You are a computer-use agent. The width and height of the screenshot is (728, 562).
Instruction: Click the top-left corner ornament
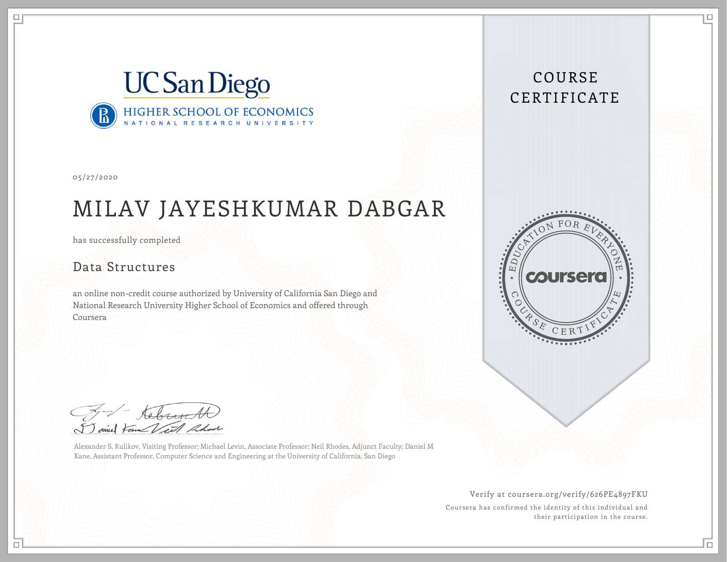coord(17,18)
